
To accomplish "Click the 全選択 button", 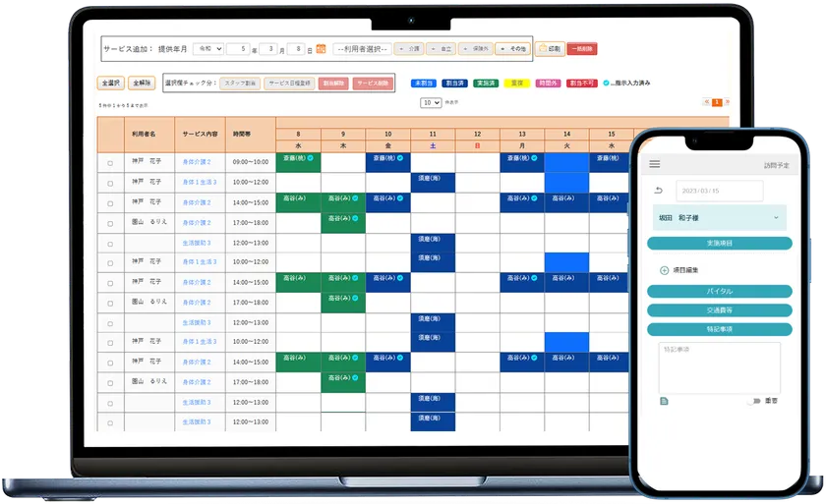I will (110, 84).
